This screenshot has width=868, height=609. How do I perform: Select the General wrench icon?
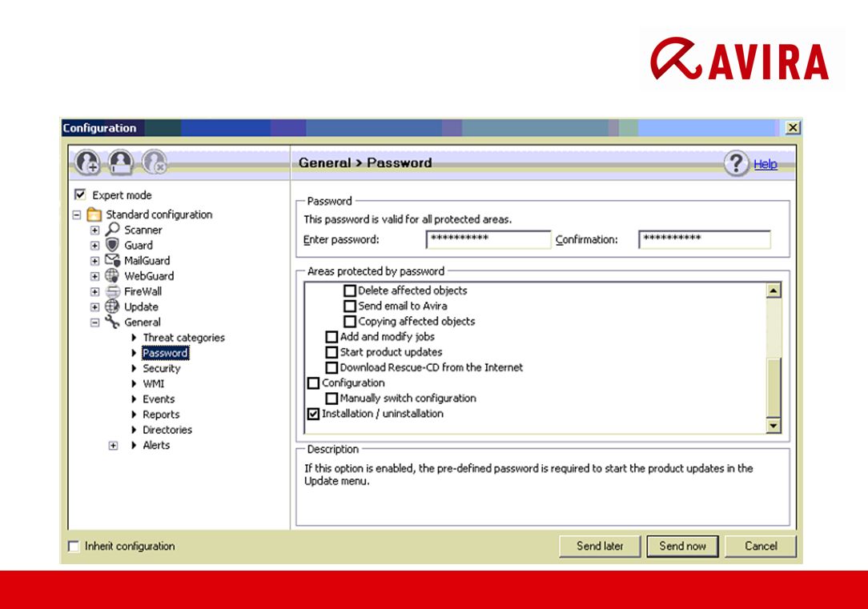[112, 322]
